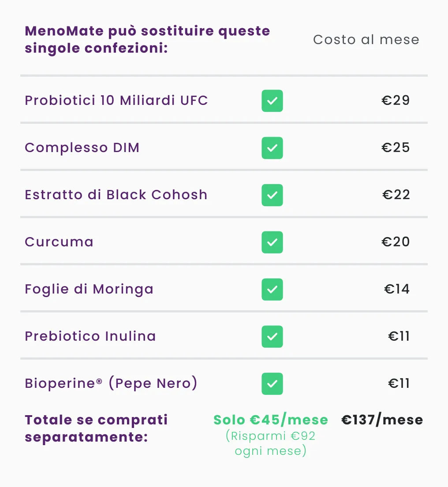The image size is (448, 487).
Task: Click the Totale se comprati separatamente label
Action: click(96, 428)
